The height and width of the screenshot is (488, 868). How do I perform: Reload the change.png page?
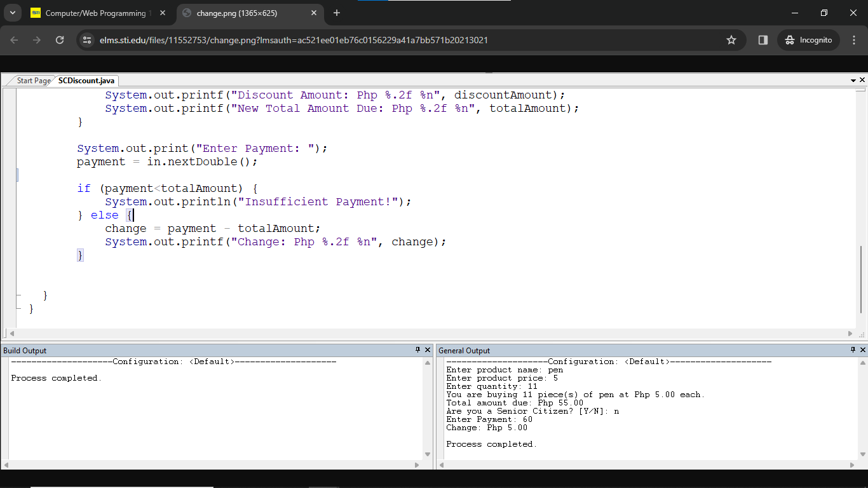60,40
